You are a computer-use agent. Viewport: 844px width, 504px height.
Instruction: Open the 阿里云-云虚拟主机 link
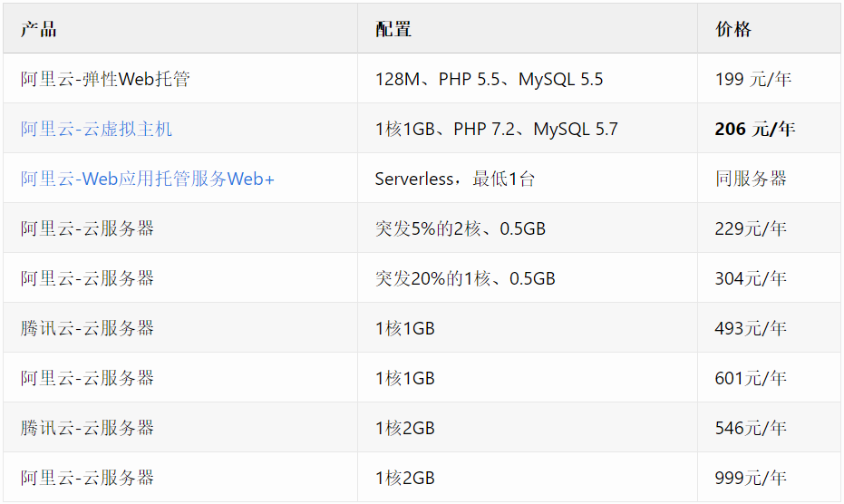click(96, 129)
